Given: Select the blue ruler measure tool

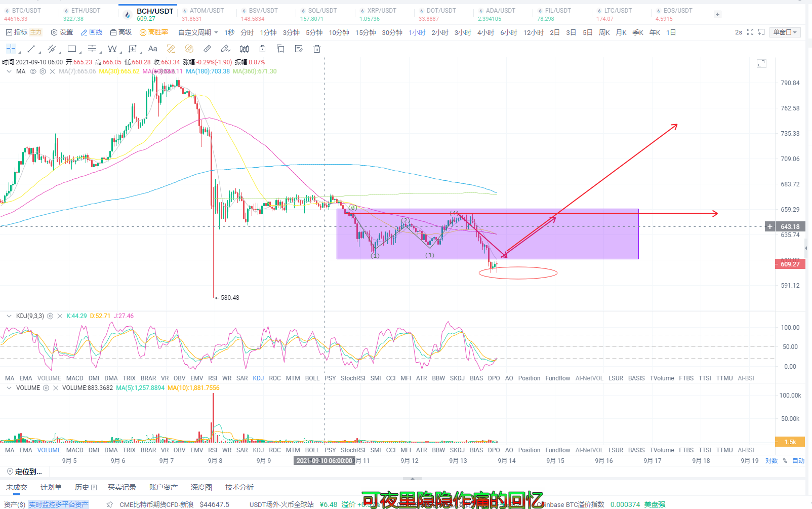Looking at the screenshot, I should 208,49.
